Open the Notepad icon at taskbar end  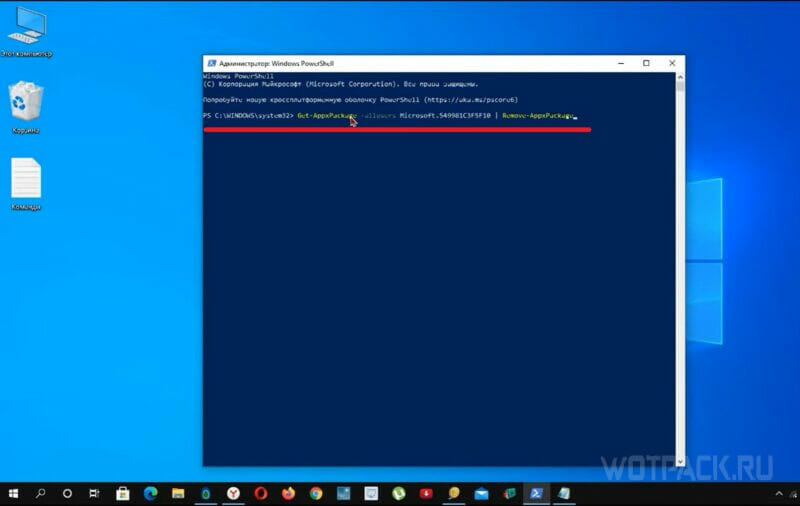564,493
